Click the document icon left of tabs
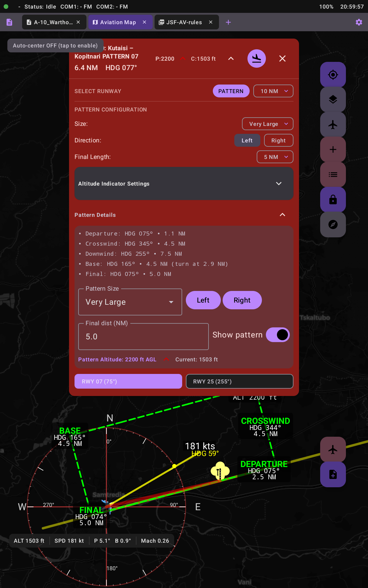Screen dimensions: 368x588 [10, 22]
